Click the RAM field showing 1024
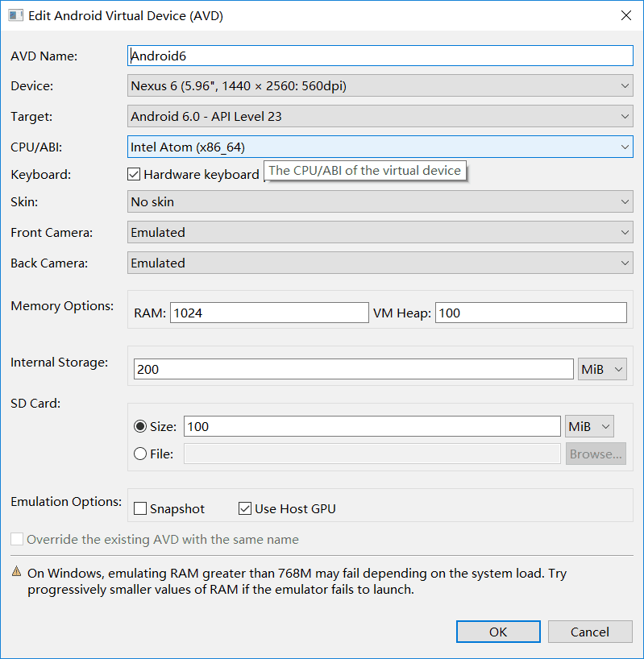644x659 pixels. pyautogui.click(x=269, y=313)
